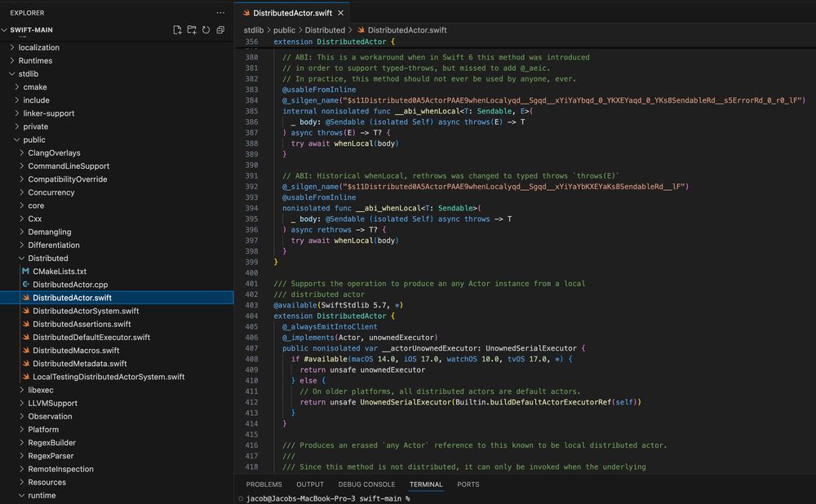Click the Swift icon in the breadcrumb
This screenshot has width=816, height=504.
click(x=361, y=30)
